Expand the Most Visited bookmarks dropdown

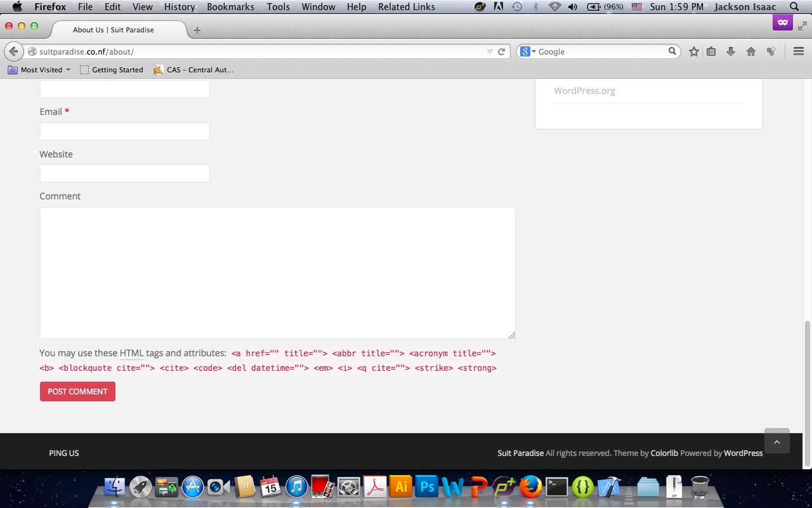(68, 70)
